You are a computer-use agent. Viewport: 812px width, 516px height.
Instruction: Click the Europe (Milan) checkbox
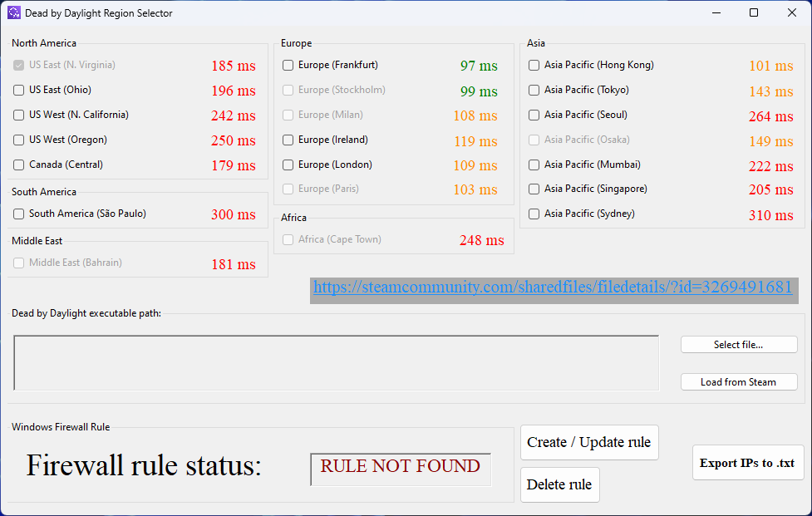tap(288, 115)
